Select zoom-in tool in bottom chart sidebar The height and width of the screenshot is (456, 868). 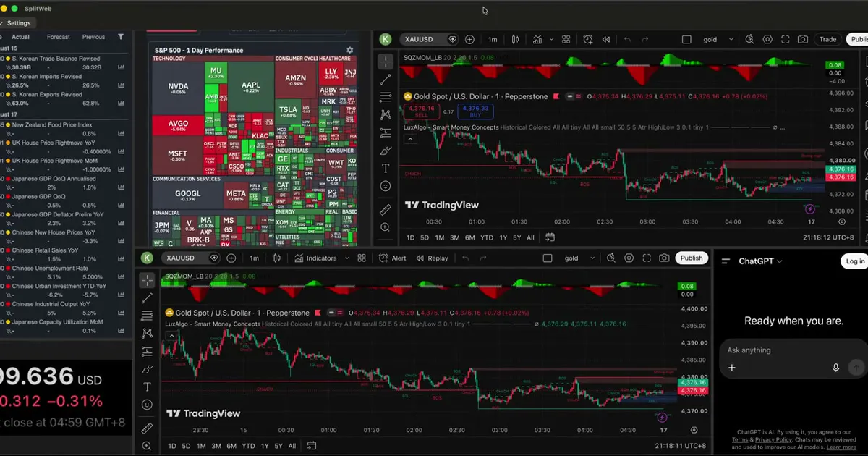coord(147,447)
